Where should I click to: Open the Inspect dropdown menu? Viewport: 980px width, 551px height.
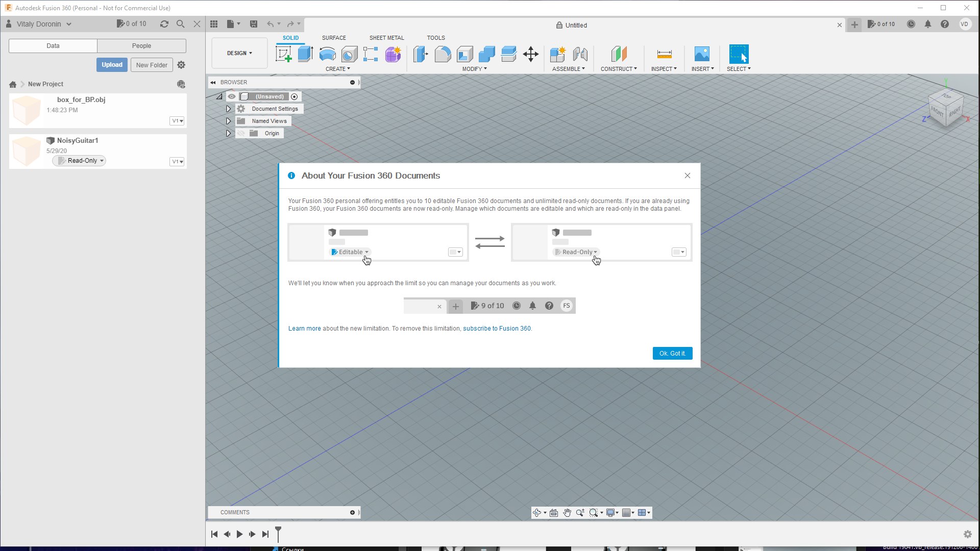pyautogui.click(x=664, y=69)
